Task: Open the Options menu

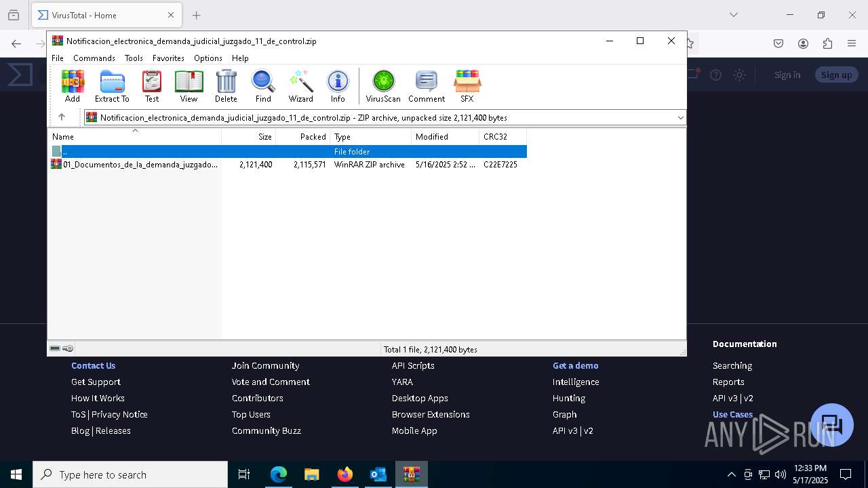Action: coord(208,58)
